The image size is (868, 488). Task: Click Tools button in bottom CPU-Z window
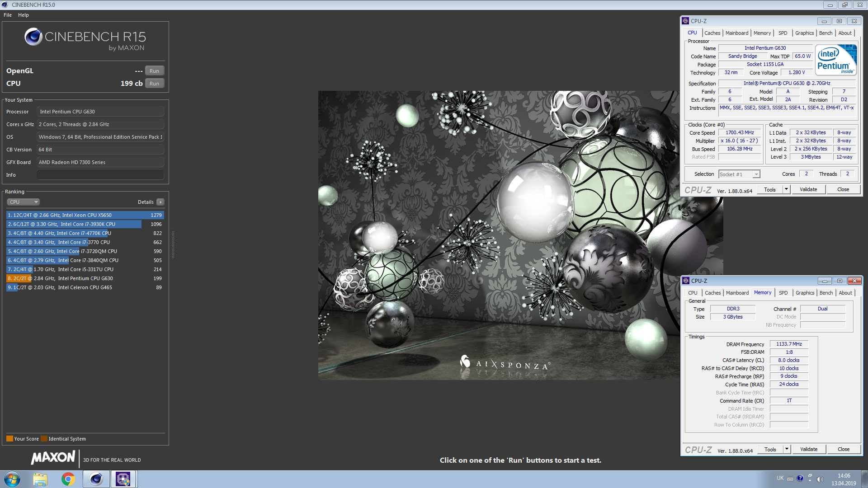pyautogui.click(x=770, y=450)
